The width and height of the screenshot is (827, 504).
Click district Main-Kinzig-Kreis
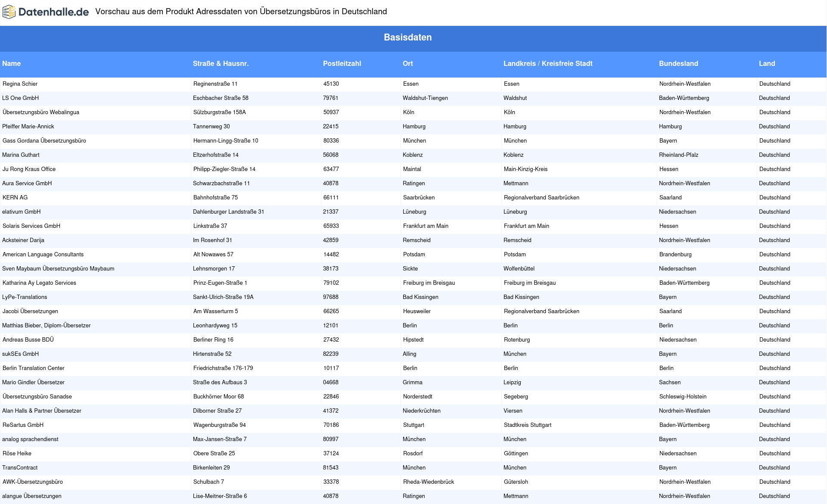click(x=526, y=169)
